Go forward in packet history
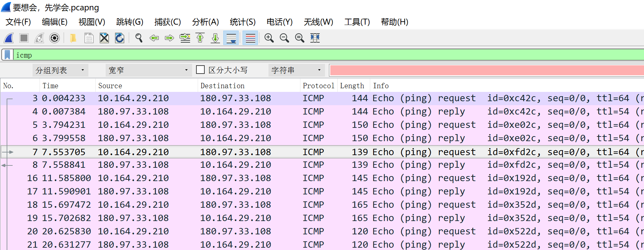The image size is (644, 250). (x=169, y=38)
